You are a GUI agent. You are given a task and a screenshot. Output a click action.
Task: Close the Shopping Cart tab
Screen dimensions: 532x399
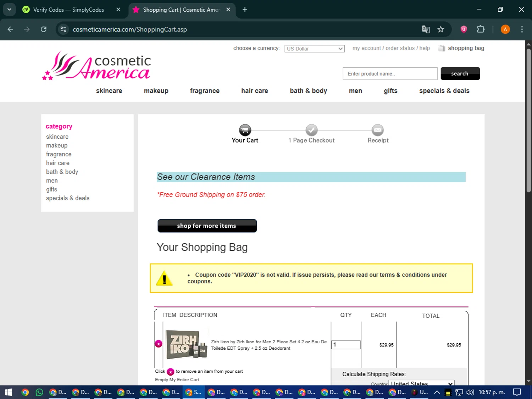click(228, 10)
